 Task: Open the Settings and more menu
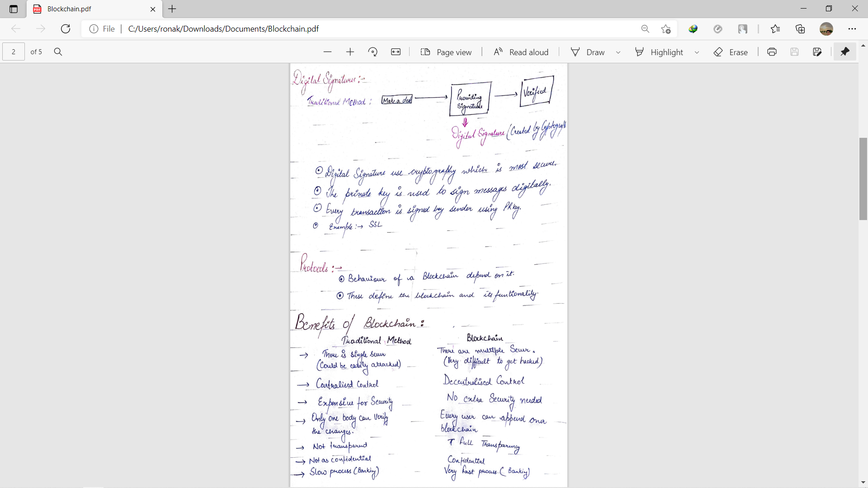(852, 29)
